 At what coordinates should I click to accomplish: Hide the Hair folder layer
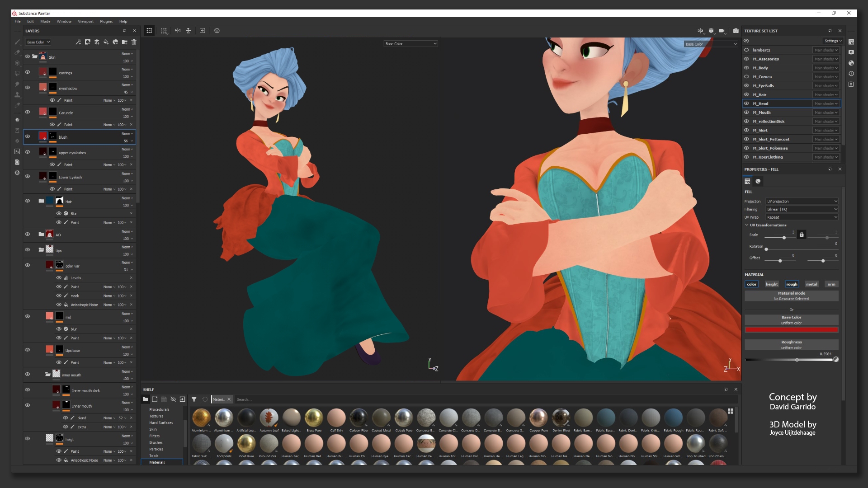click(x=28, y=201)
